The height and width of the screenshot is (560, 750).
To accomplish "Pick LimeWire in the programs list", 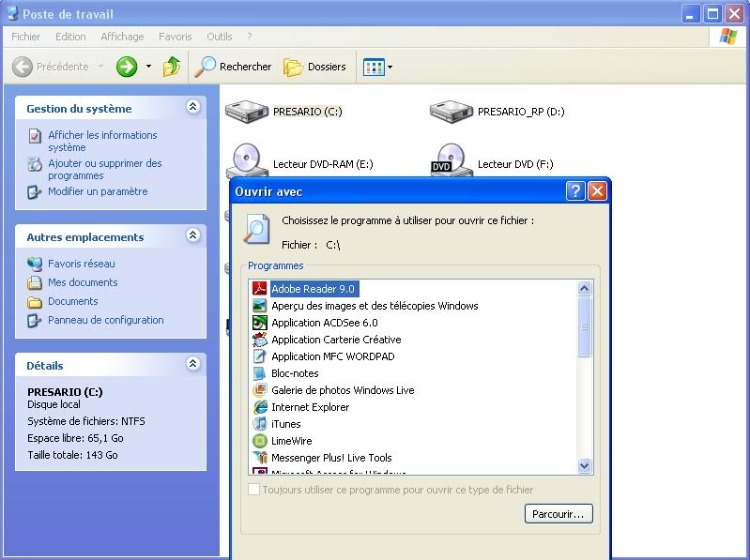I will coord(291,441).
